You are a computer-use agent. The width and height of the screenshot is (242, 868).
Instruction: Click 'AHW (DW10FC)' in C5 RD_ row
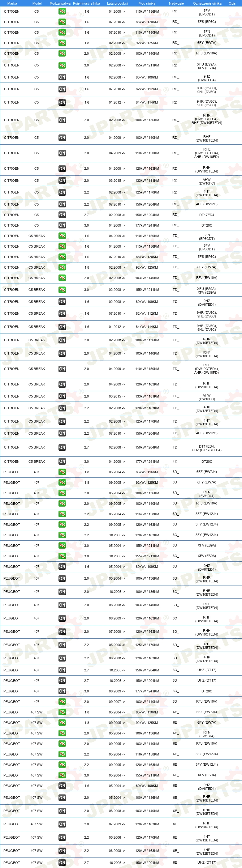click(206, 182)
